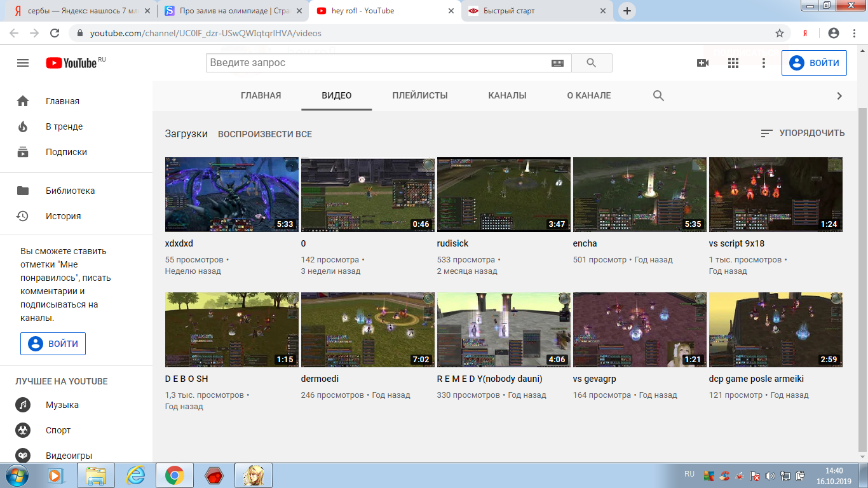This screenshot has width=868, height=488.
Task: Bookmark this page with the star icon
Action: pos(780,33)
